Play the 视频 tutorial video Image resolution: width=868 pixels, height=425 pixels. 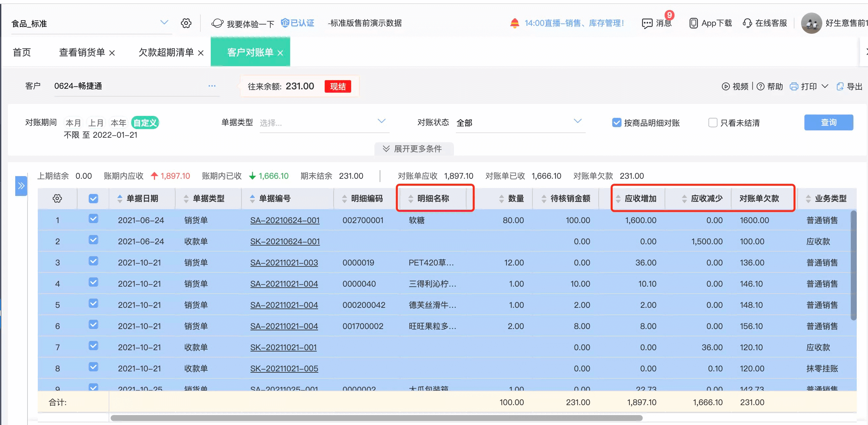[x=726, y=86]
